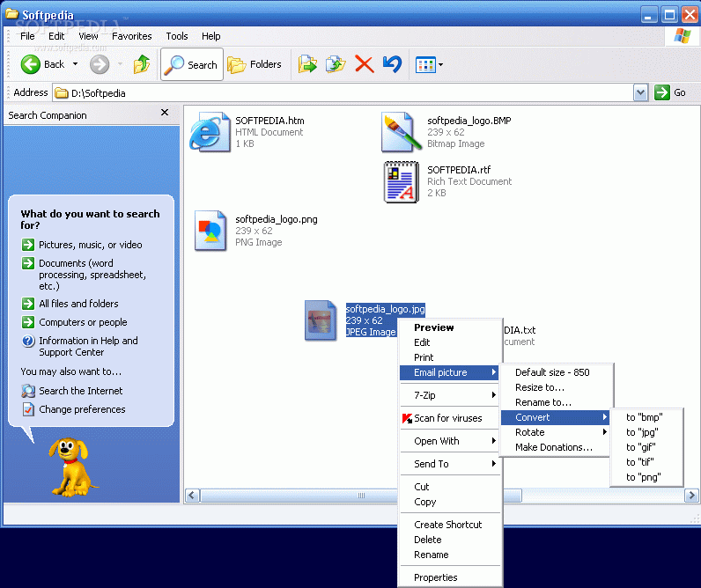Click the Help and Support question icon
Viewport: 701px width, 588px height.
pos(28,341)
